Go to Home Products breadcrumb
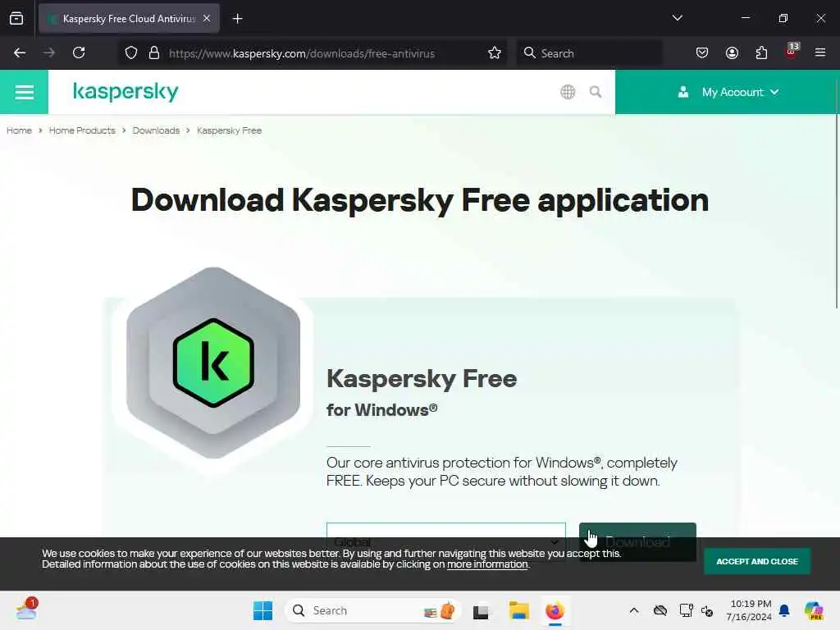840x630 pixels. point(82,130)
